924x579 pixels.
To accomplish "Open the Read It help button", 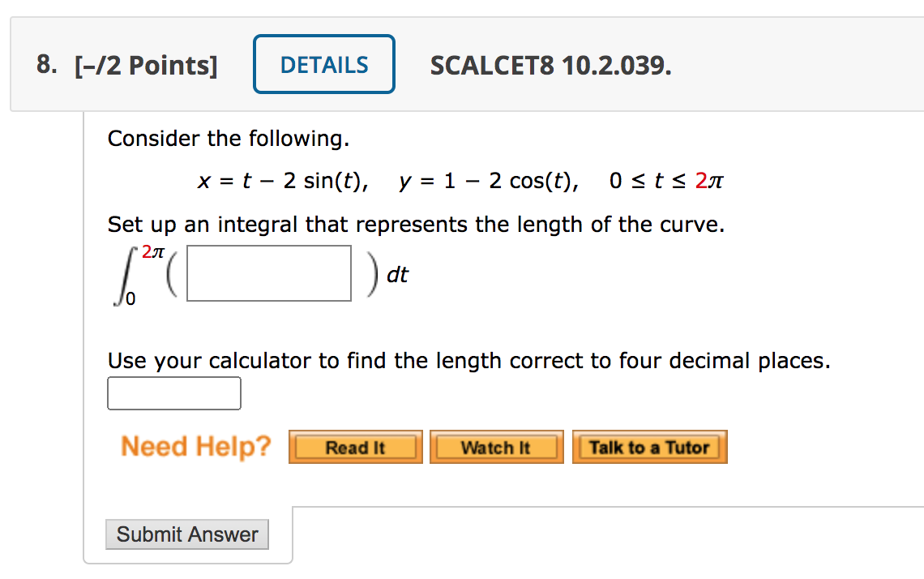I will tap(355, 447).
